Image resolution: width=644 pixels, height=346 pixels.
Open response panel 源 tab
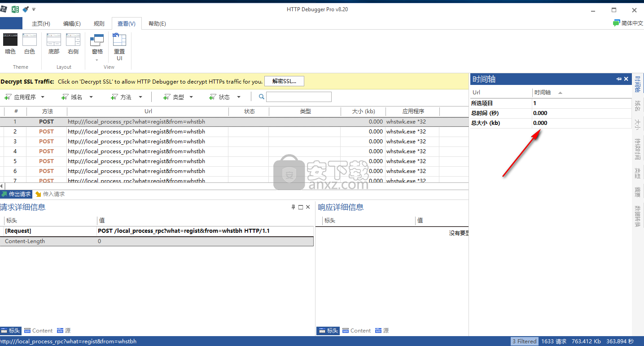tap(382, 331)
